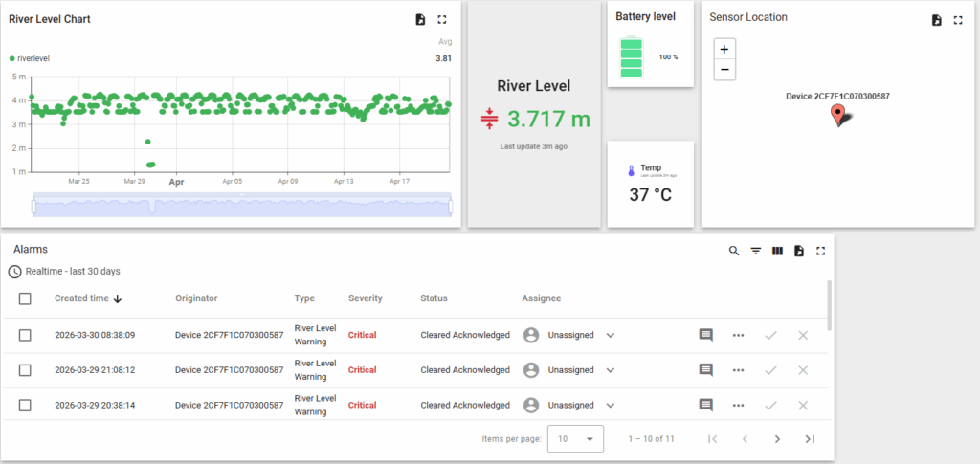
Task: Sort alarms by Created time column
Action: tap(87, 298)
